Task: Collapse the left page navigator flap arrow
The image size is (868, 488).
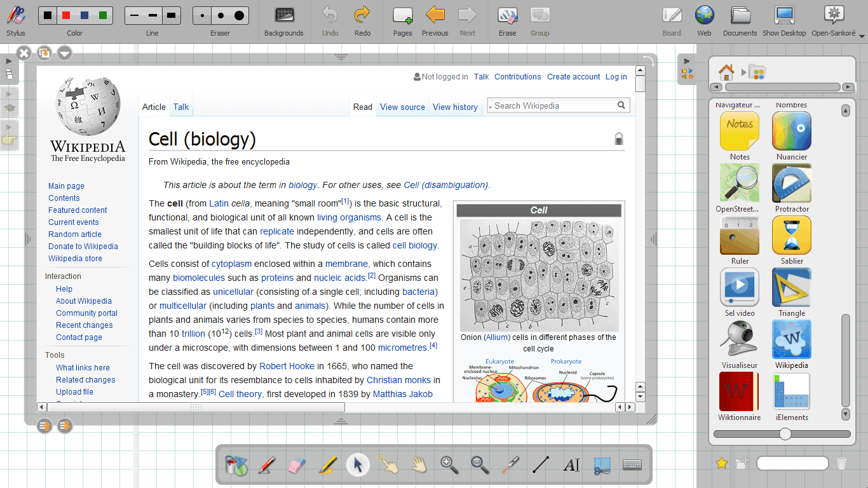Action: (x=9, y=61)
